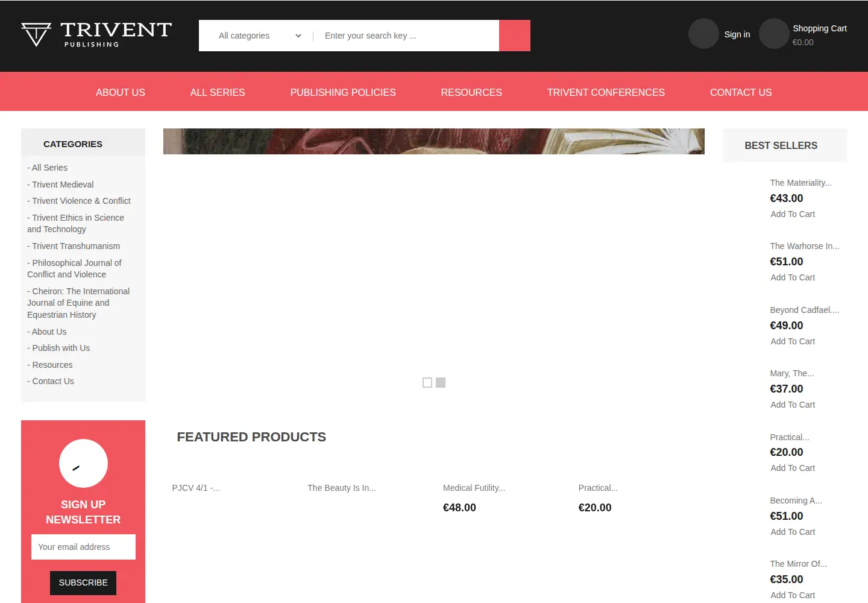This screenshot has height=603, width=868.
Task: Select Trivent Violence & Conflict category
Action: 79,201
